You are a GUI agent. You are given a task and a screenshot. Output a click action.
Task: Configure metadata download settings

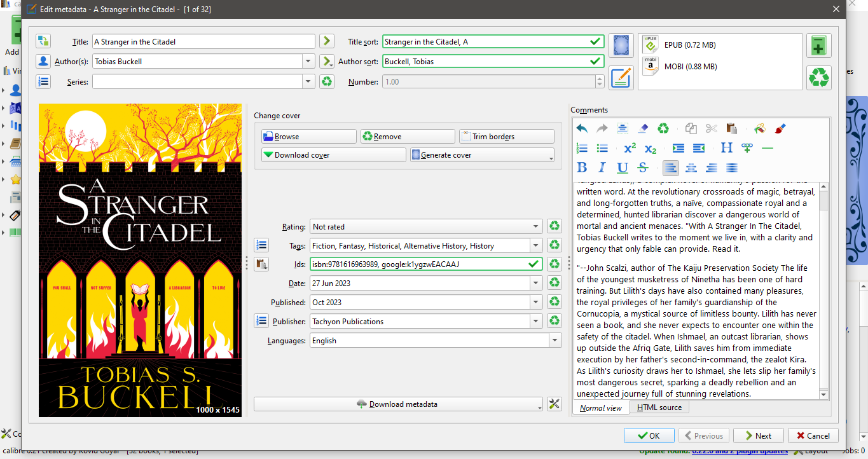[x=555, y=404]
